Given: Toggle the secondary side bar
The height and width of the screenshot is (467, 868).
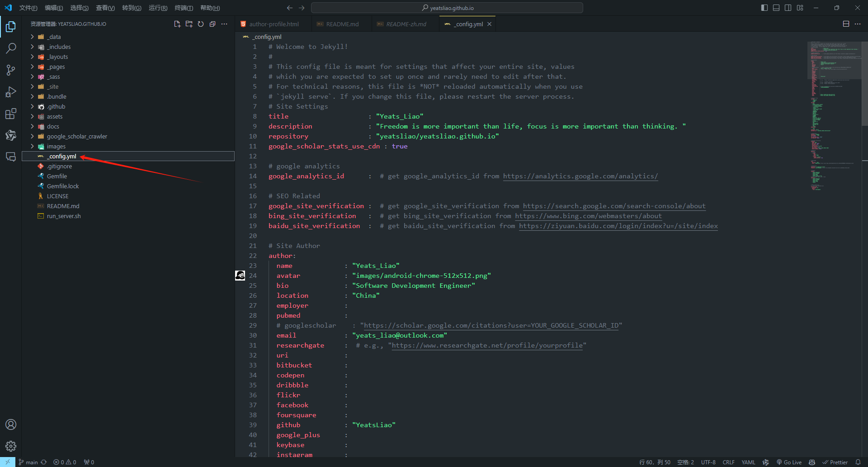Looking at the screenshot, I should (x=788, y=8).
